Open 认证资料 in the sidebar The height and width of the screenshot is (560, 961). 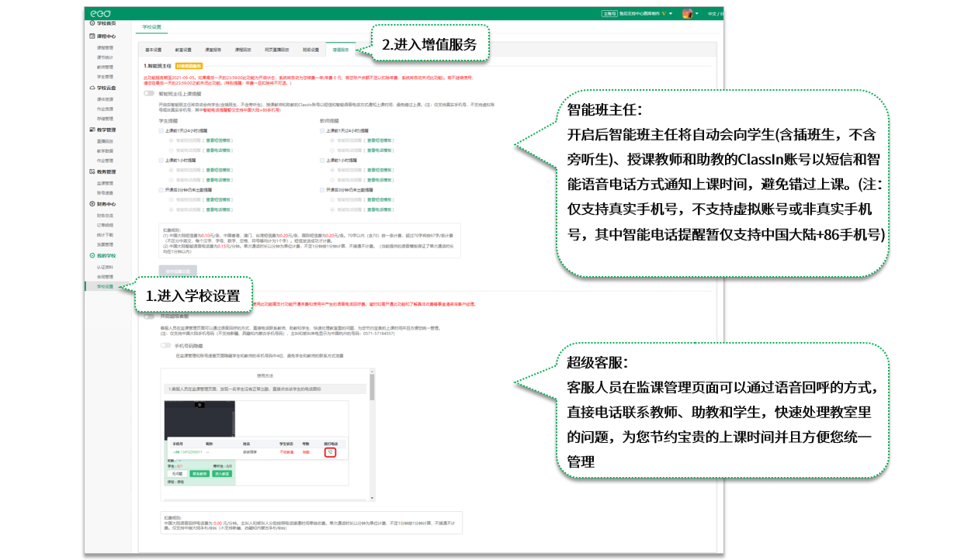(x=105, y=266)
